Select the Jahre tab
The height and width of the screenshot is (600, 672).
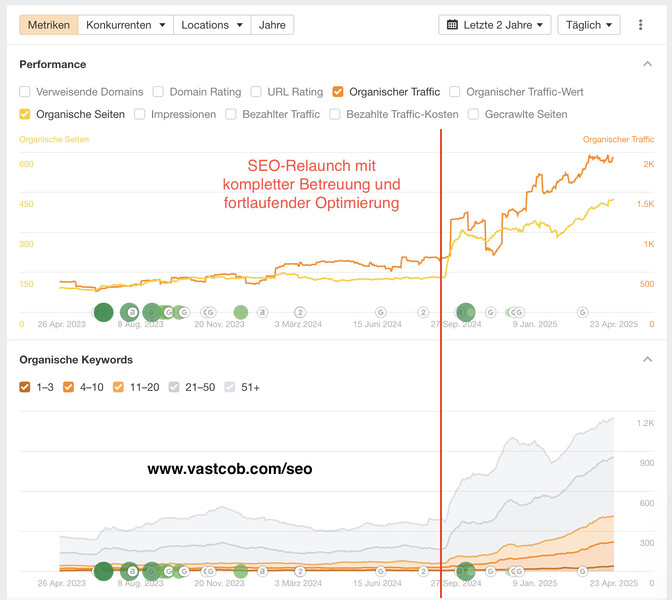(x=271, y=25)
